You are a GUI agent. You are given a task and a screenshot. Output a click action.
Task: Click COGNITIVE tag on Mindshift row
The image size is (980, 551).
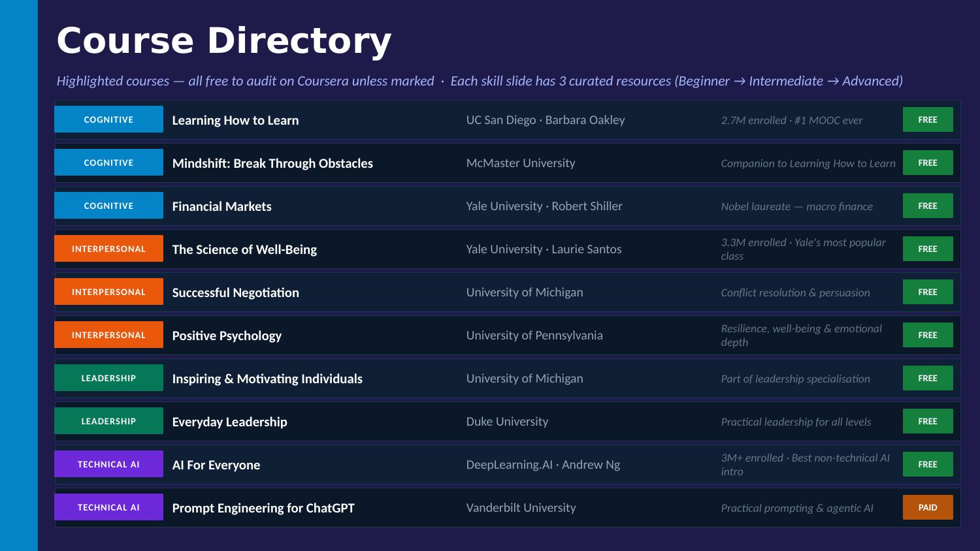(108, 163)
